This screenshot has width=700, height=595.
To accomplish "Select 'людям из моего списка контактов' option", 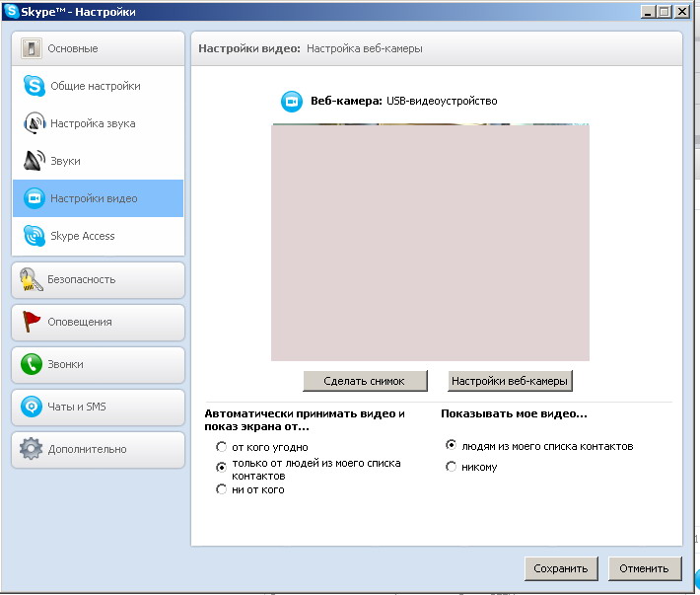I will pyautogui.click(x=452, y=446).
